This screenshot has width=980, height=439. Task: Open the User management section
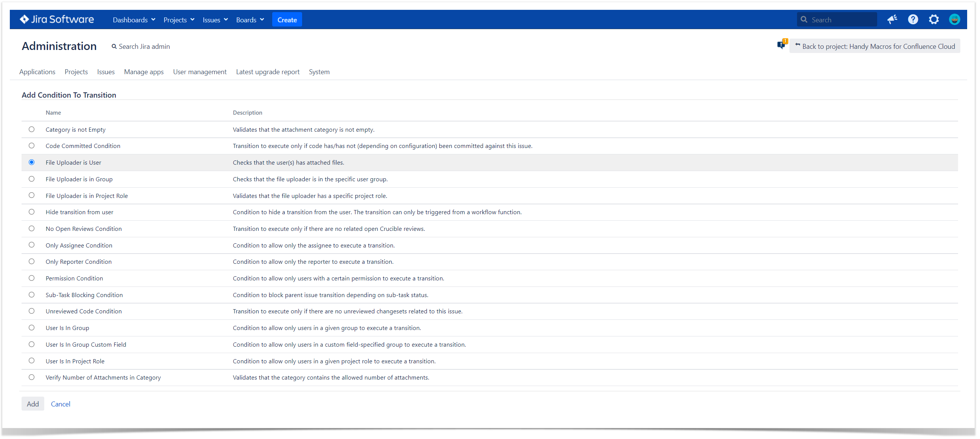[x=200, y=72]
